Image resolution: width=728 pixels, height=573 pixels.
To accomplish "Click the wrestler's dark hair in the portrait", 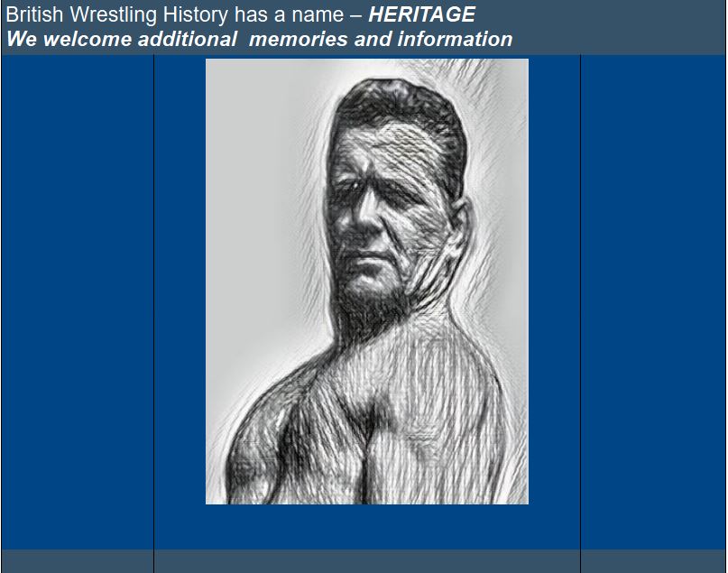I will 401,105.
